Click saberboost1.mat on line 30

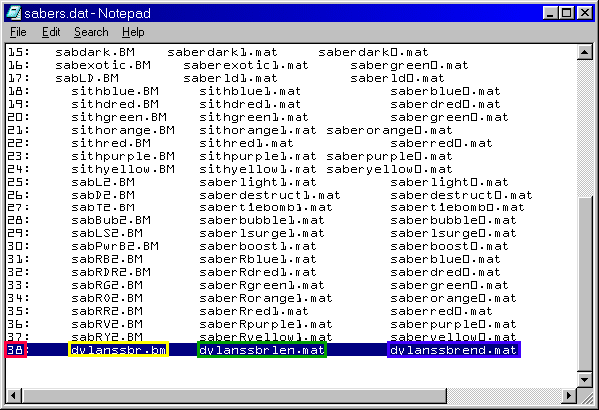pos(258,246)
